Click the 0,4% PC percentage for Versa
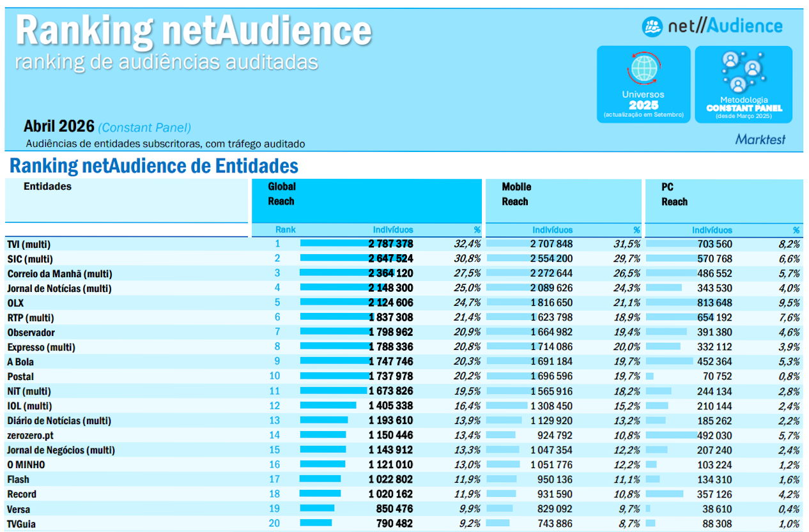This screenshot has height=532, width=809. [790, 509]
